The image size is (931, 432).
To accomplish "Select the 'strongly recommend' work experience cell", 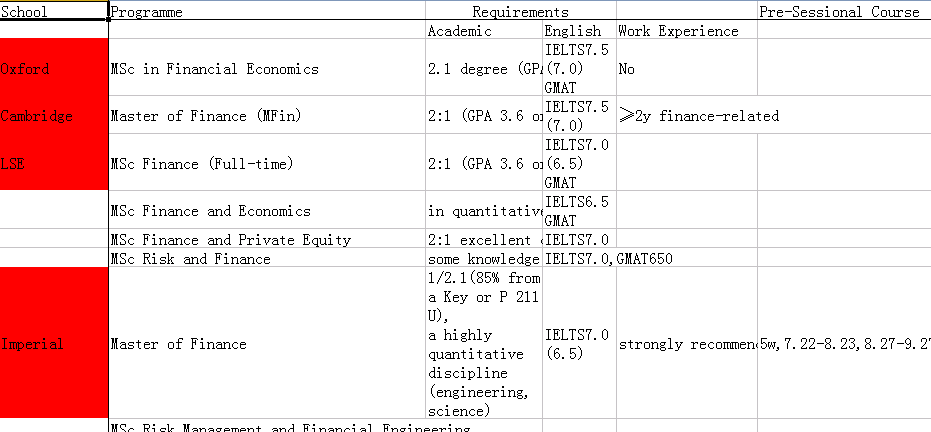I will [686, 344].
